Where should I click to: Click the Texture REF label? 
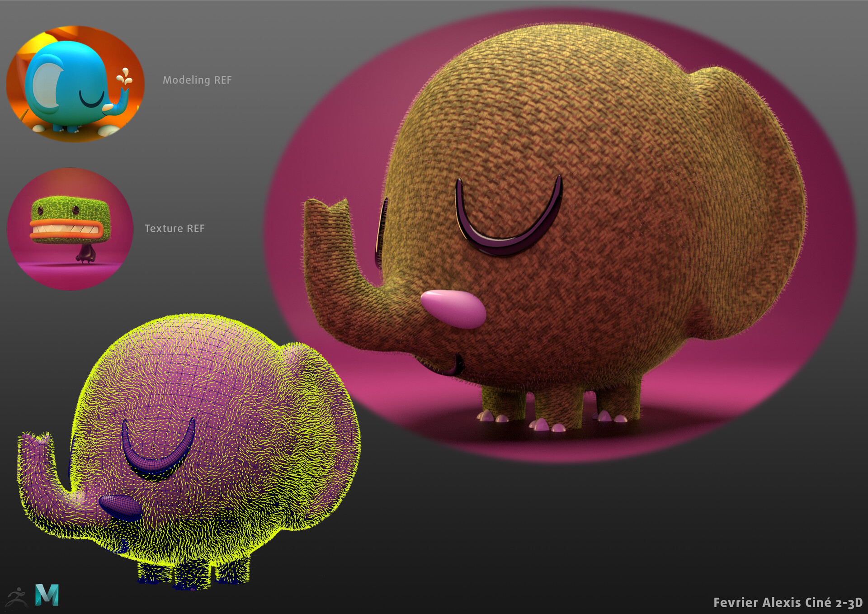175,230
